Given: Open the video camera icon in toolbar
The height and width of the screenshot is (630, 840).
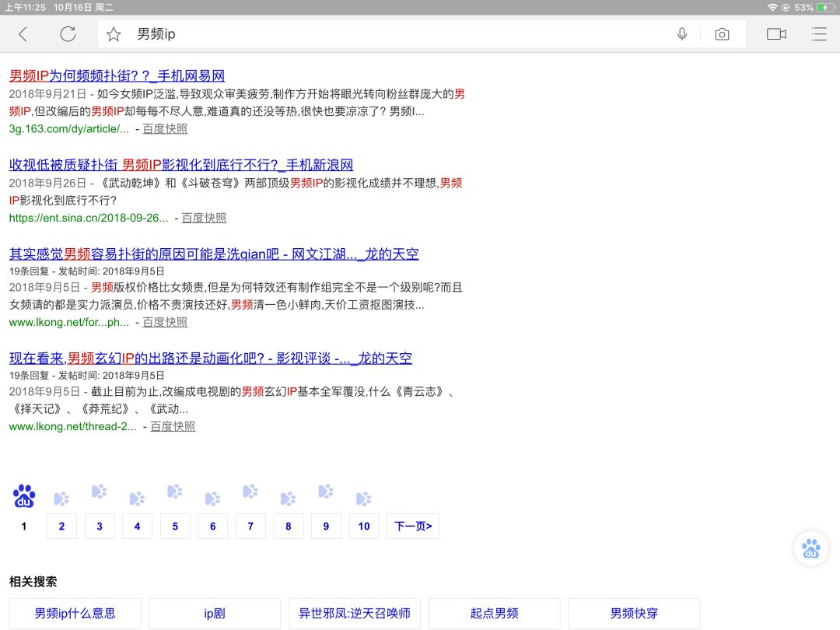Looking at the screenshot, I should tap(776, 34).
